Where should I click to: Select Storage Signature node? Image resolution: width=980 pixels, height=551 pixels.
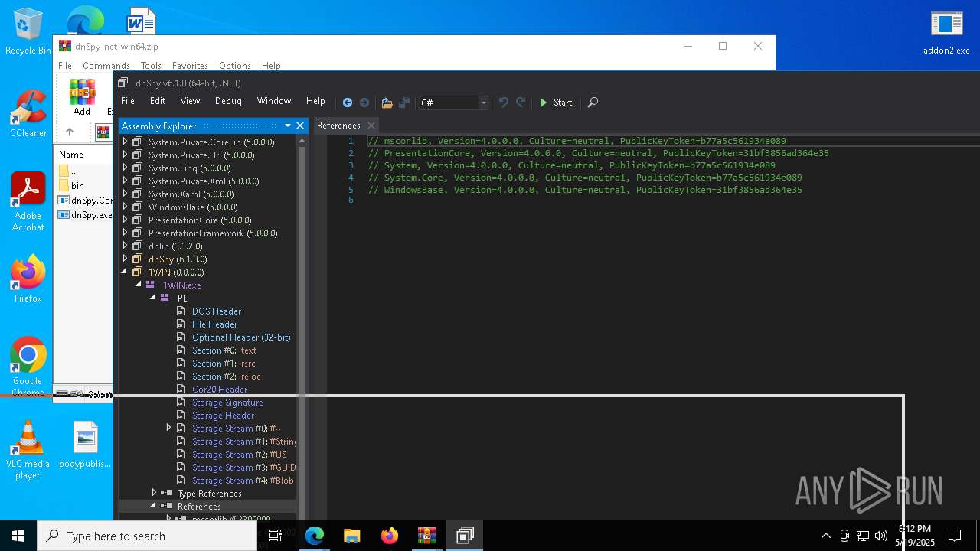coord(227,402)
